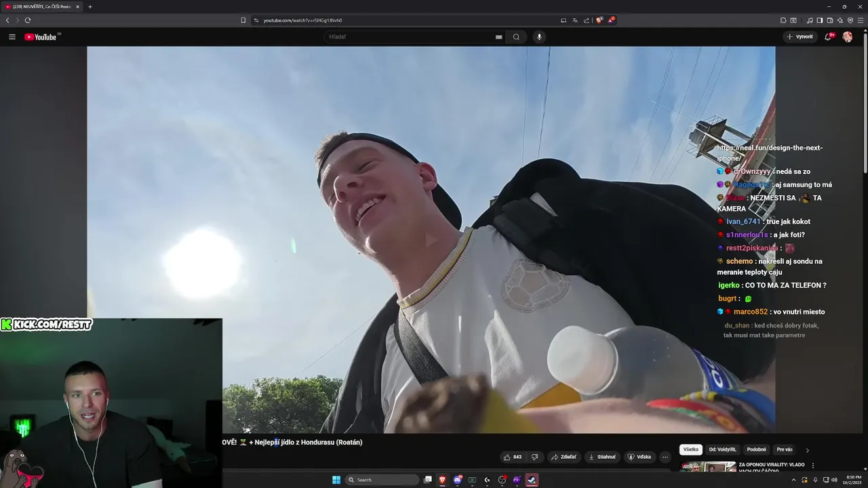Open the browser main menu
Image resolution: width=868 pixels, height=488 pixels.
[861, 20]
